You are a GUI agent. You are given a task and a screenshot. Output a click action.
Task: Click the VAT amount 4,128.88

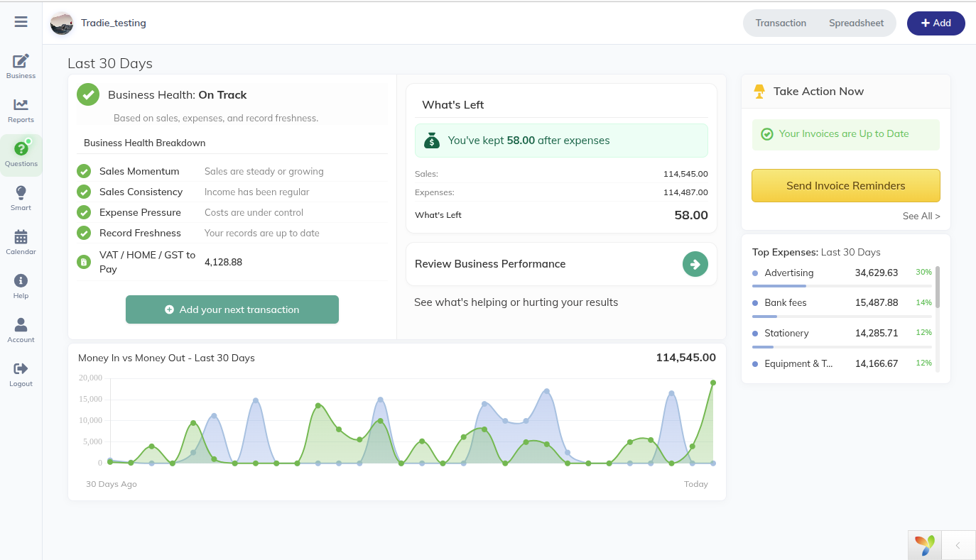(223, 262)
